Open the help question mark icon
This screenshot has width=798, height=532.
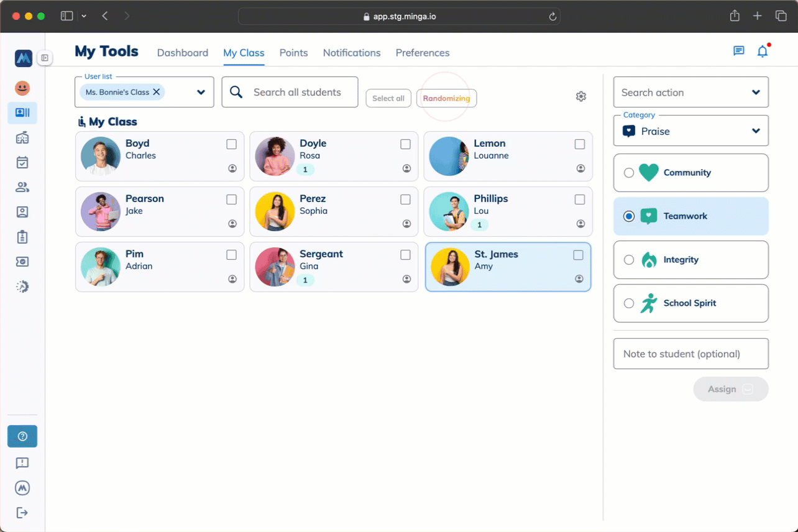pos(22,436)
